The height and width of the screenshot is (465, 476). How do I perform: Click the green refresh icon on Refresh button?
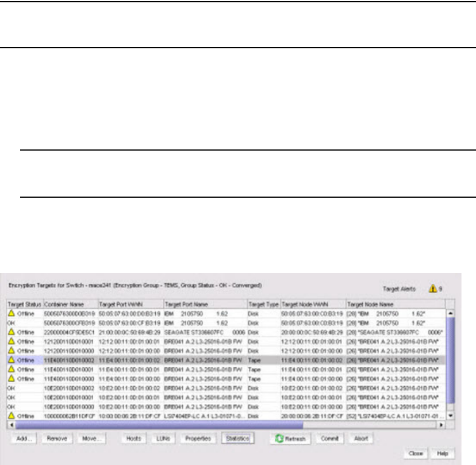pos(279,439)
